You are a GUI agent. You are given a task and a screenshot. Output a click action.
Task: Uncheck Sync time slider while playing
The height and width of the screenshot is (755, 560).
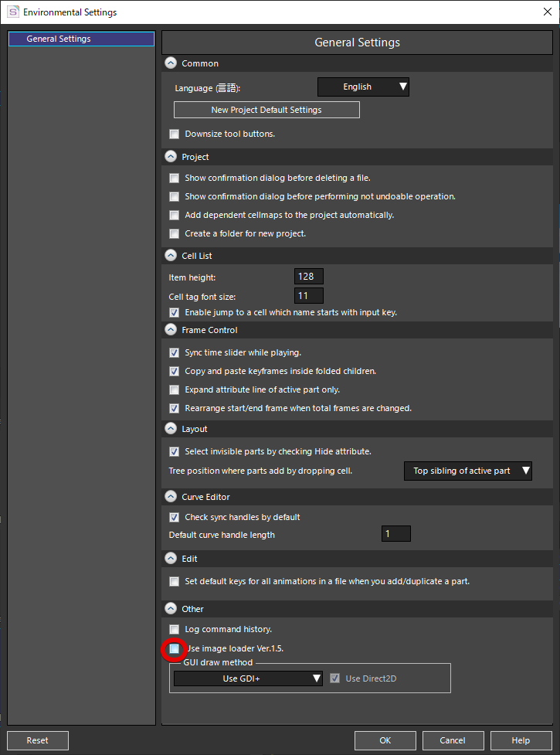[174, 353]
